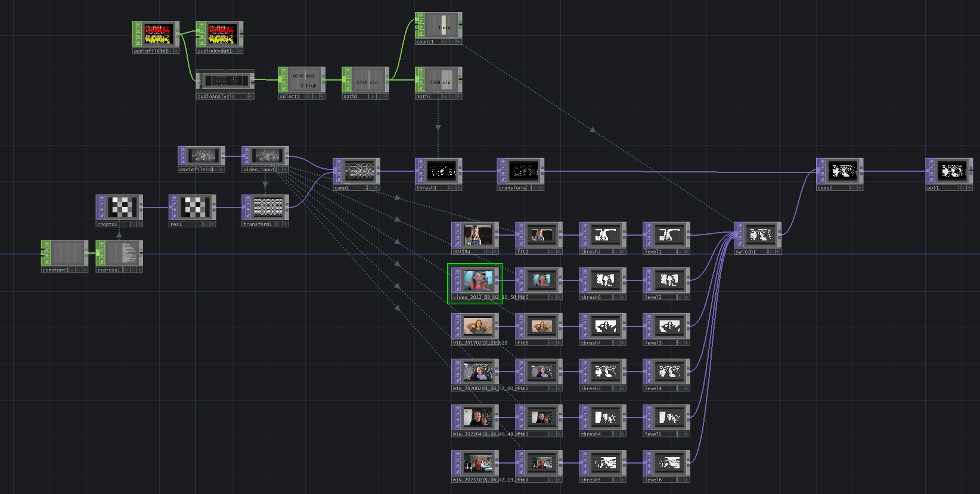
Task: Click the plus icon on count1
Action: click(x=458, y=42)
